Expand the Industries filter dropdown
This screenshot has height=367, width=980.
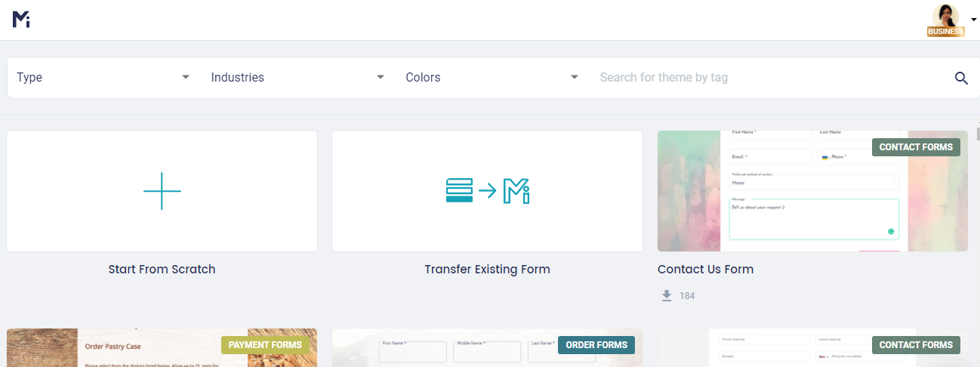tap(297, 77)
